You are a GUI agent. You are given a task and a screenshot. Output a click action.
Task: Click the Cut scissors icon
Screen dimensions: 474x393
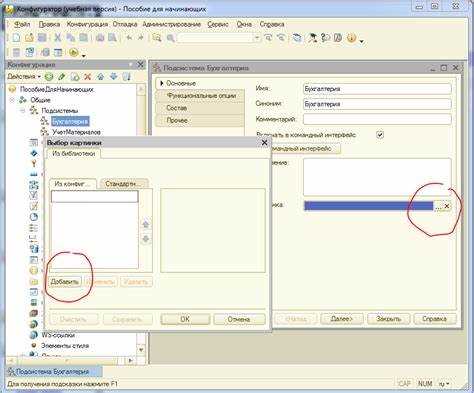click(x=57, y=38)
